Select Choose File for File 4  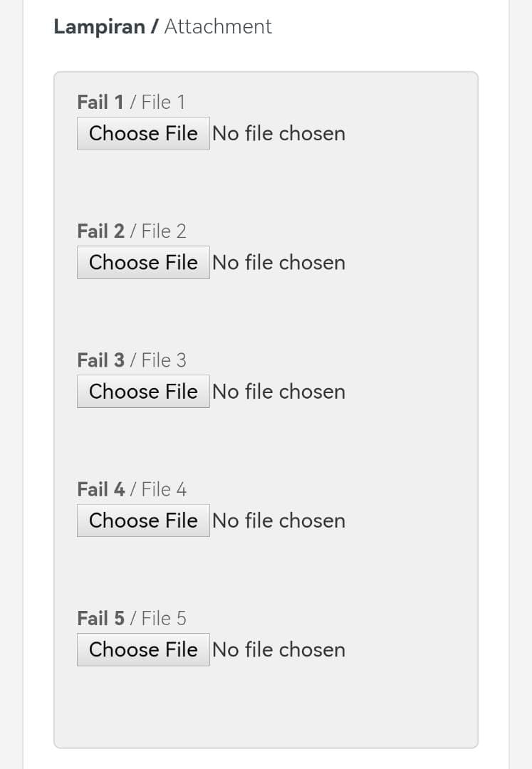[x=143, y=520]
